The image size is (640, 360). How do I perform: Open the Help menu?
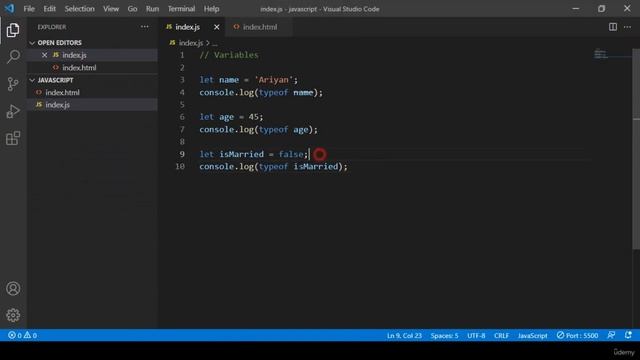[x=211, y=9]
